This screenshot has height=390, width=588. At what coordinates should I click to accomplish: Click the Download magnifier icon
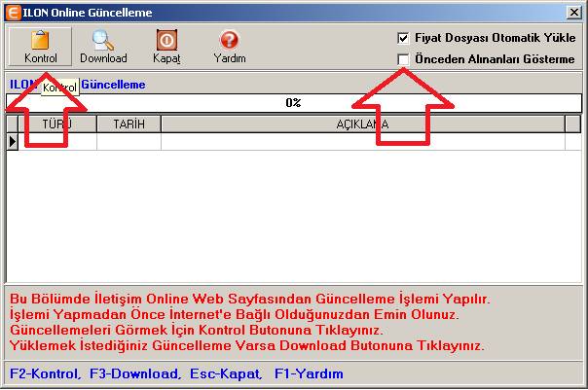(x=103, y=40)
